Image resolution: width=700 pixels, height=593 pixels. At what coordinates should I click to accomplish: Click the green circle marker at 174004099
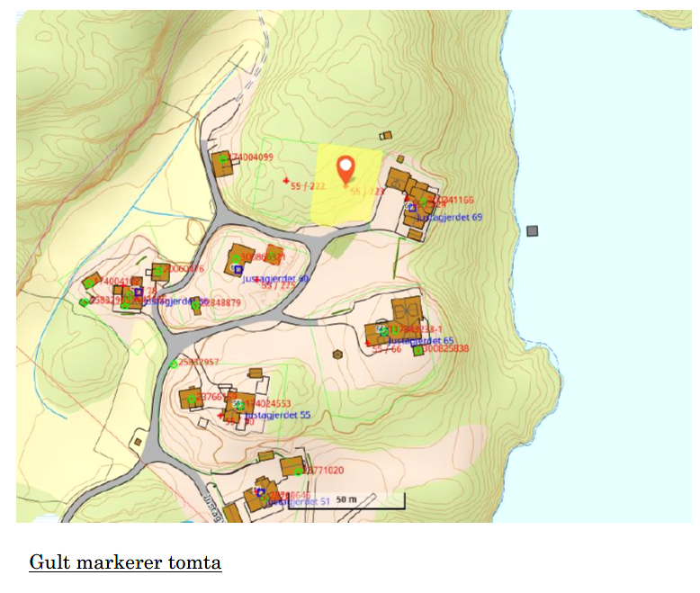coord(223,158)
